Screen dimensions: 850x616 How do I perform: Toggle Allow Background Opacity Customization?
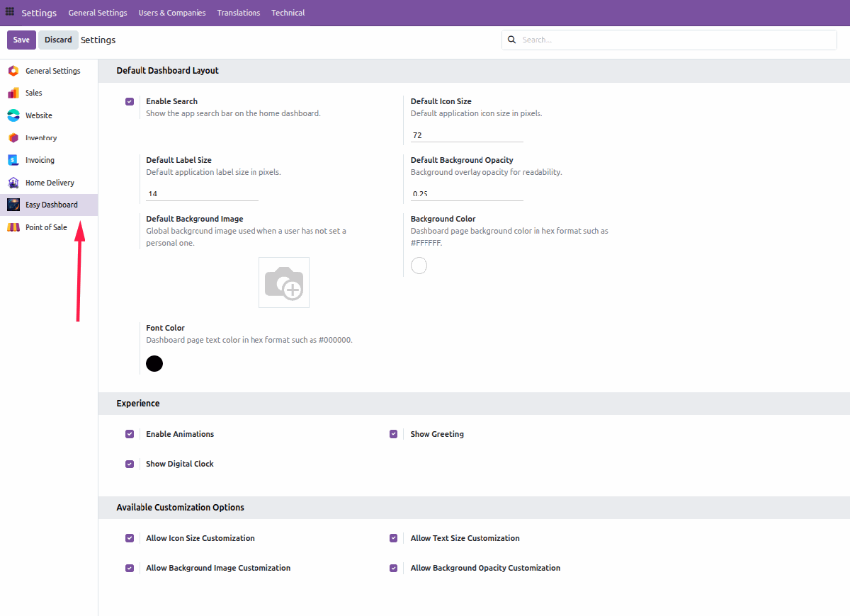tap(394, 568)
